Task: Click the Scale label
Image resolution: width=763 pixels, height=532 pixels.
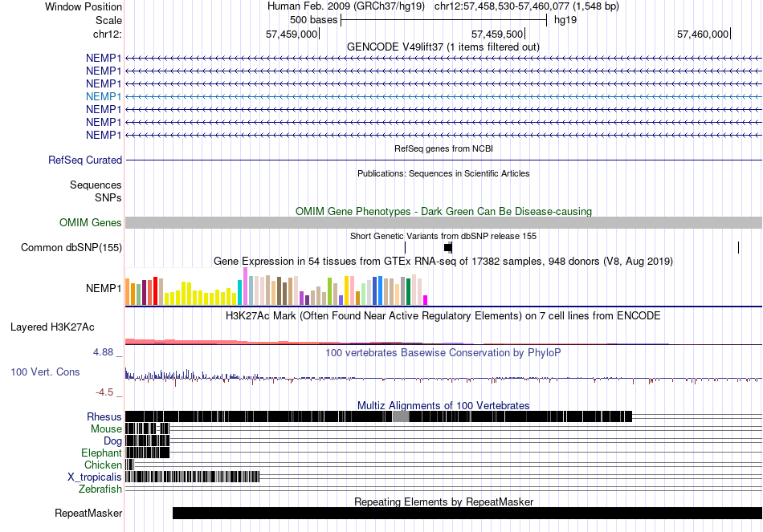Action: pos(108,20)
